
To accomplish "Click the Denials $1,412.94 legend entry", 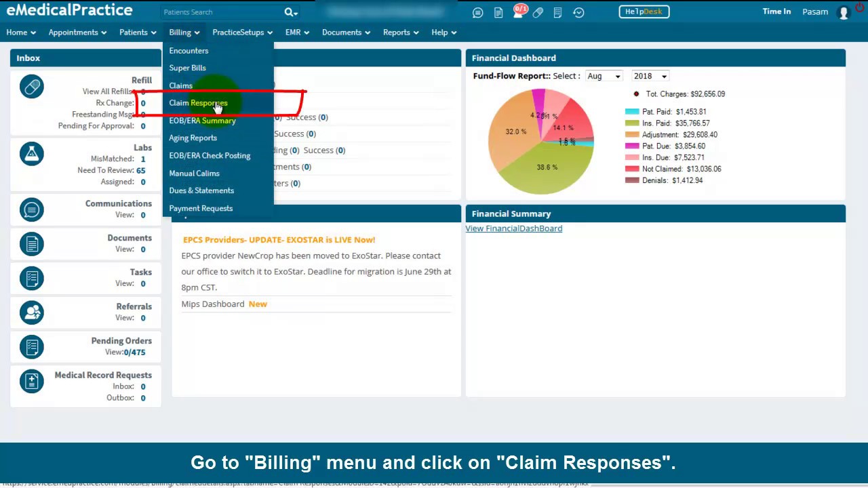I will pos(664,180).
